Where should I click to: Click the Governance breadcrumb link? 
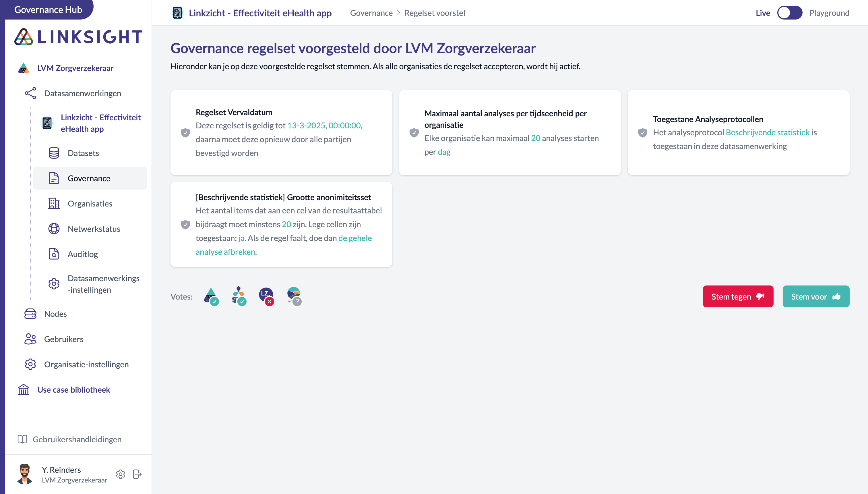click(371, 13)
